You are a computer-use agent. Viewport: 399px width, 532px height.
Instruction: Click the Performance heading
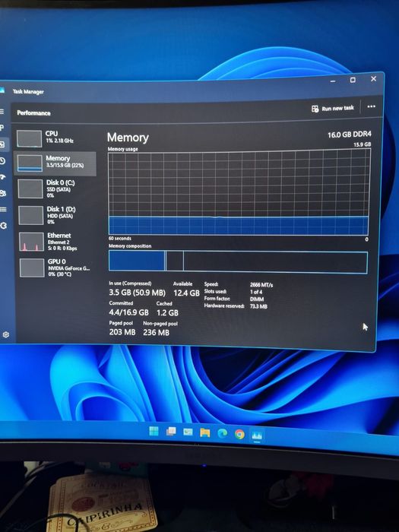33,113
